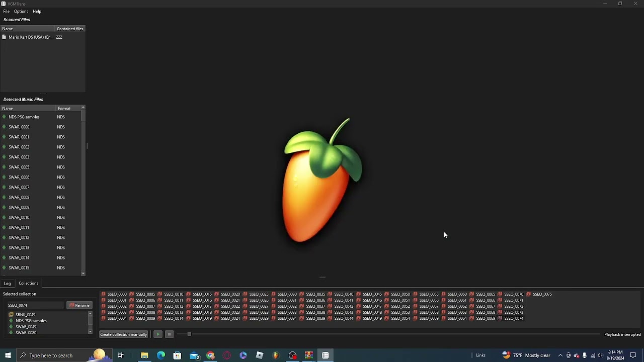This screenshot has height=362, width=644.
Task: Select the SSEQ_0074 collection
Action: (511, 318)
